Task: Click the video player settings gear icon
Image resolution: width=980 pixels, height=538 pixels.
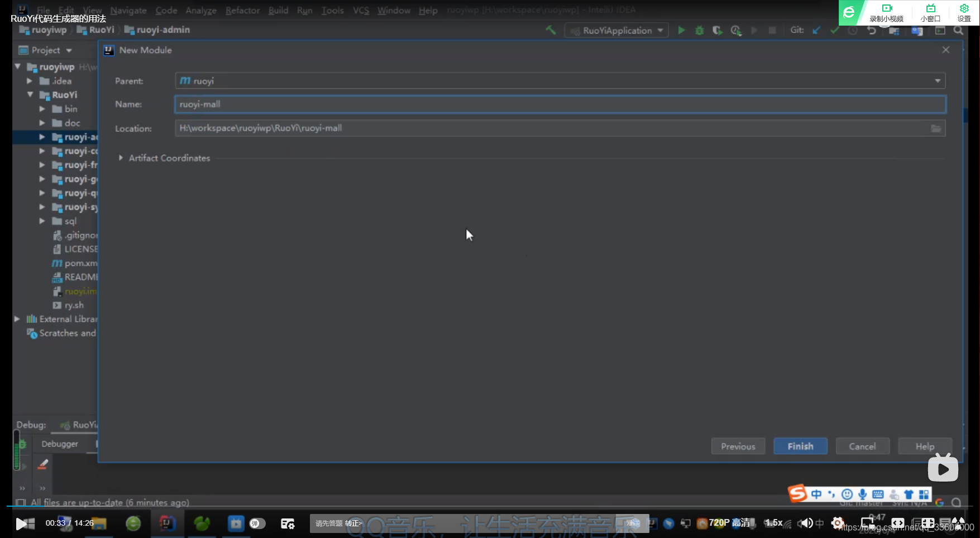Action: (x=837, y=523)
